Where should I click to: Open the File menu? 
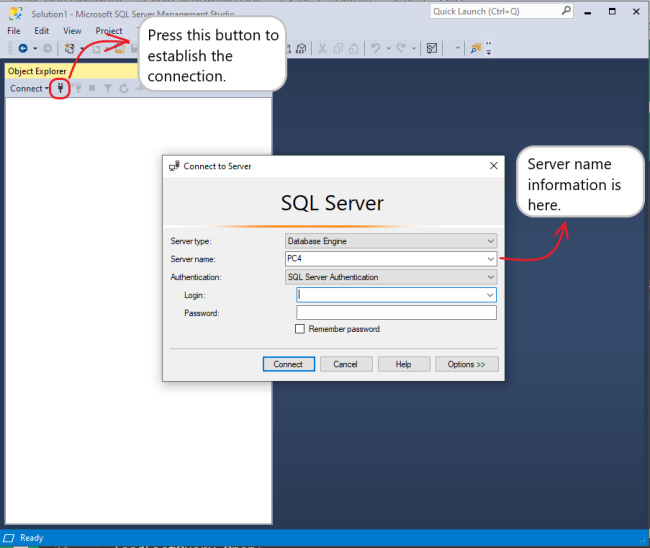tap(14, 31)
